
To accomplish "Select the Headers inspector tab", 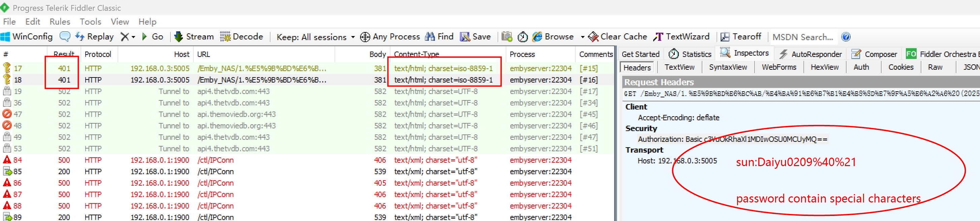I will click(x=637, y=68).
